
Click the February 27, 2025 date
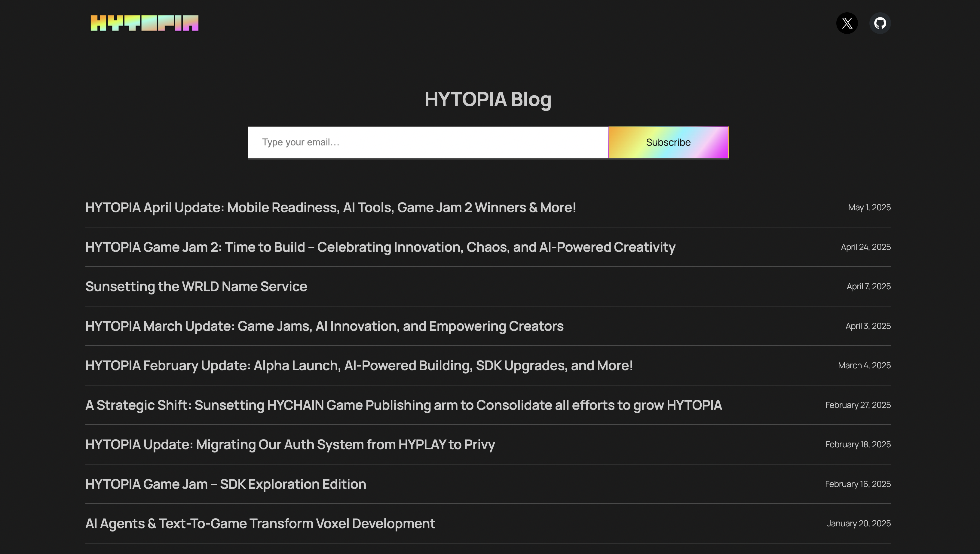coord(857,405)
